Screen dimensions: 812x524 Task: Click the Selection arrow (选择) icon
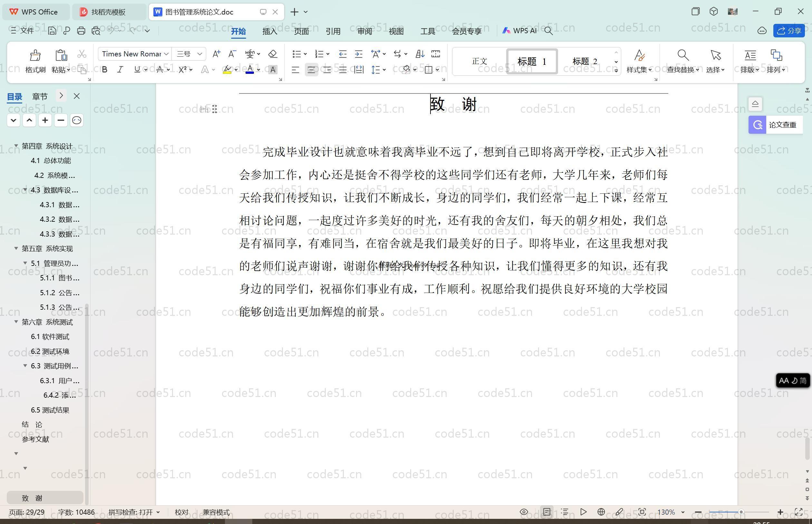[x=715, y=55]
